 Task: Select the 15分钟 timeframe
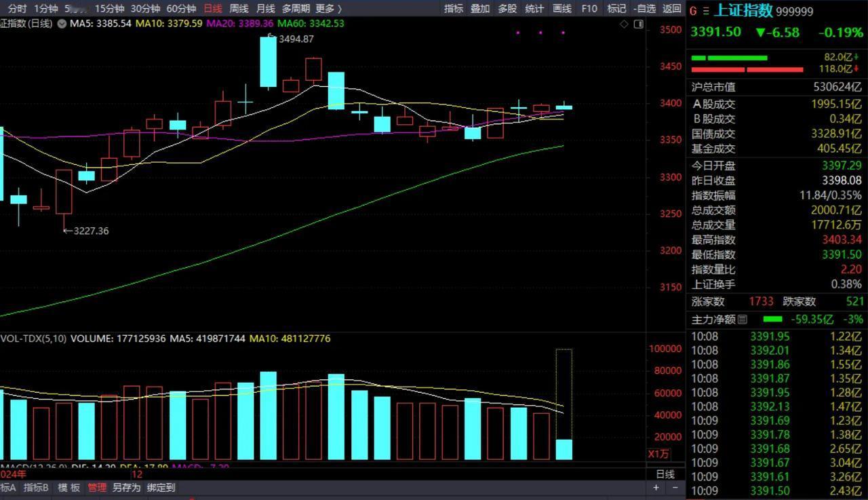tap(109, 9)
